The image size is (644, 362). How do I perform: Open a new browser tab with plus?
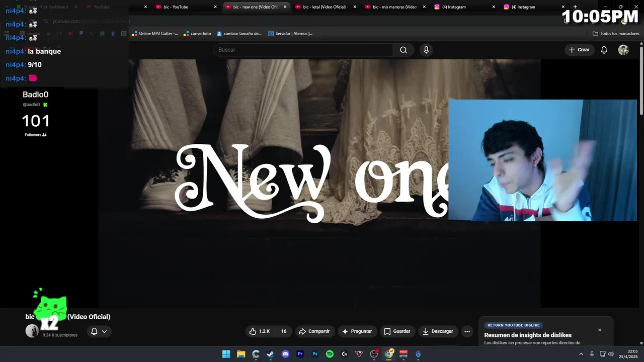pos(575,7)
